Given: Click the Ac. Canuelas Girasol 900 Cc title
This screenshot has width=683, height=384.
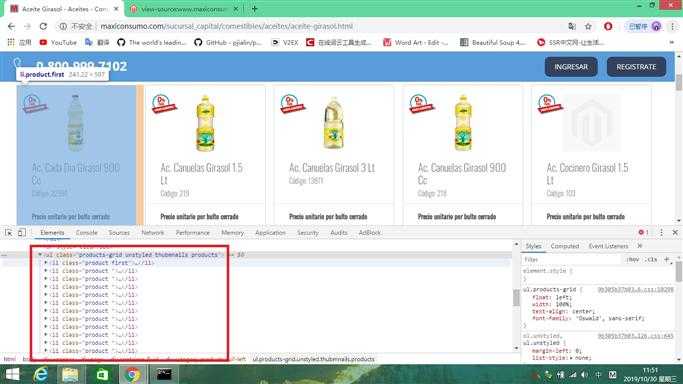Looking at the screenshot, I should (462, 174).
